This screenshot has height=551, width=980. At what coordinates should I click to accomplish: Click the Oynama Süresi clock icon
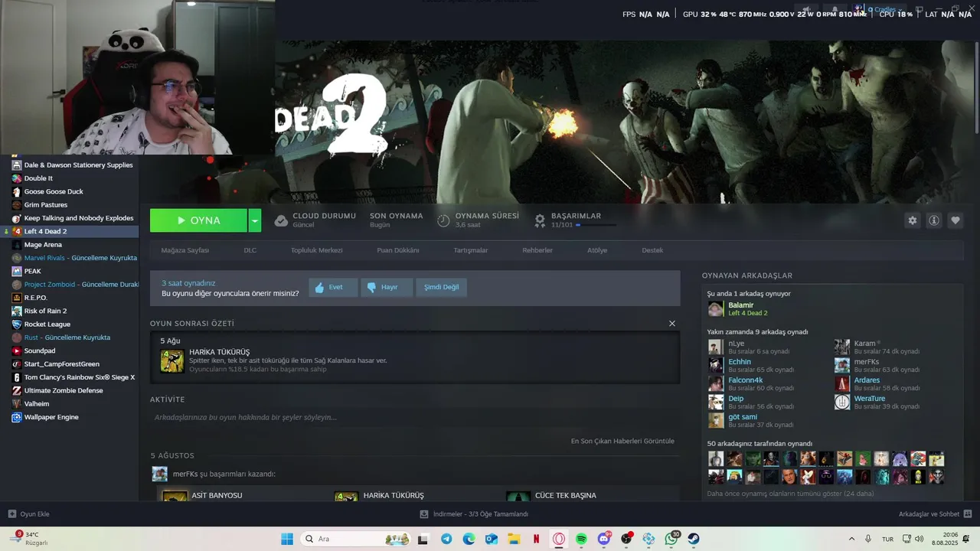pyautogui.click(x=443, y=220)
